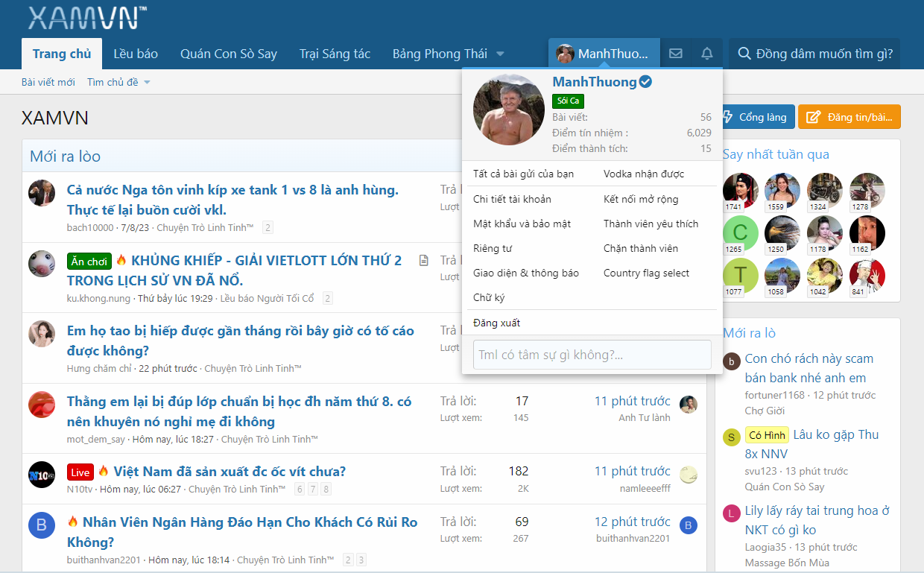Open the ManhThuong account menu

click(604, 54)
